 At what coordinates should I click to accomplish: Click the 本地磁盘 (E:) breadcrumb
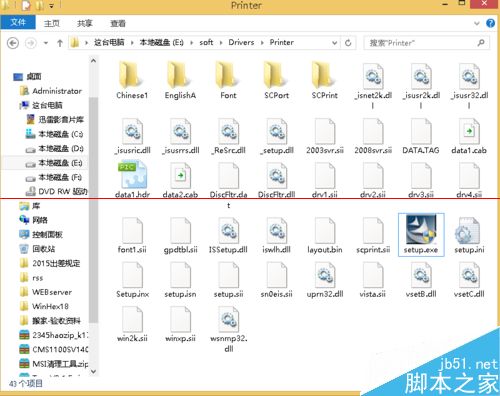point(161,42)
